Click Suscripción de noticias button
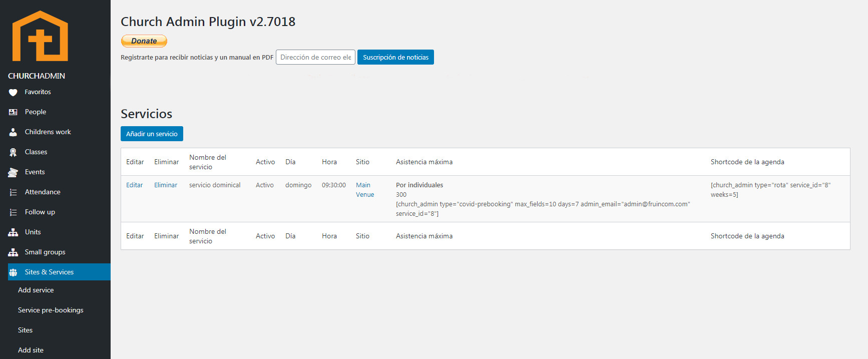This screenshot has height=359, width=868. tap(395, 57)
